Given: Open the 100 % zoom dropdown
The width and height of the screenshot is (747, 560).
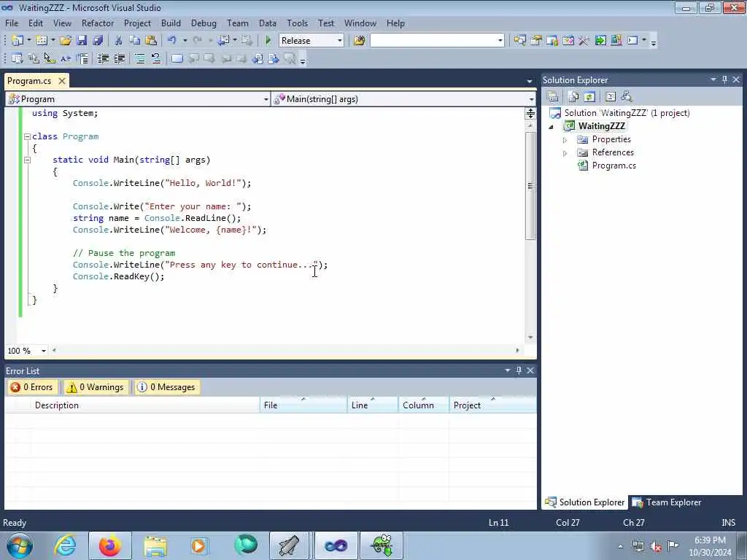Looking at the screenshot, I should pos(43,351).
